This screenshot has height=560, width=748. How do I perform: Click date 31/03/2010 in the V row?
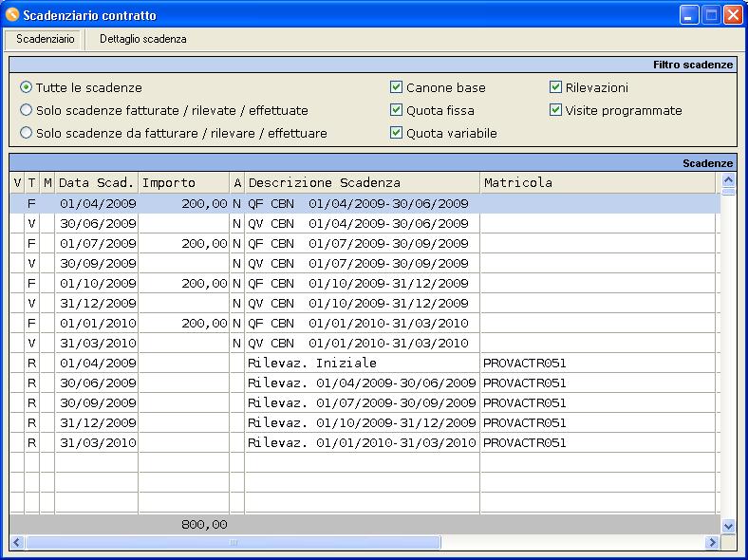98,344
